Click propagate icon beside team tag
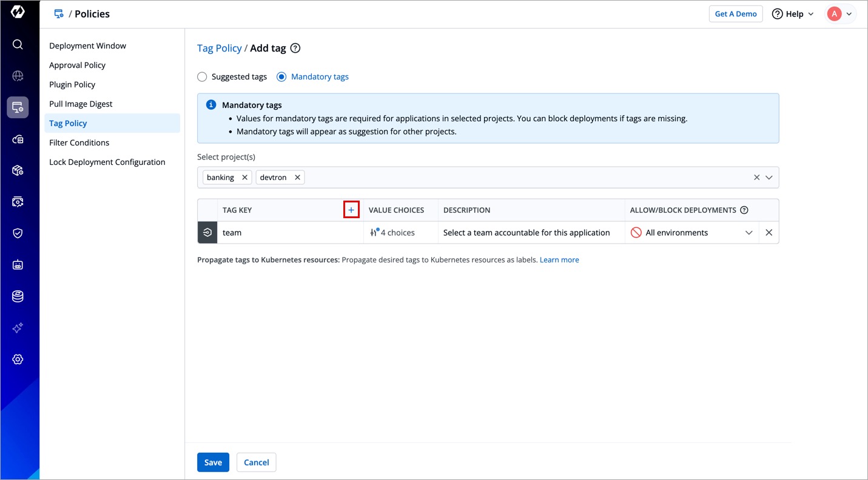Image resolution: width=868 pixels, height=480 pixels. pyautogui.click(x=207, y=233)
